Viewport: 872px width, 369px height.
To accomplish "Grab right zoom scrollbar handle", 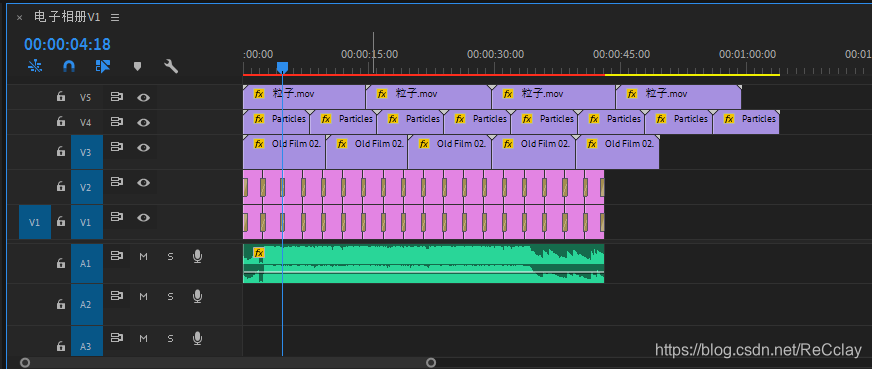I will point(431,363).
